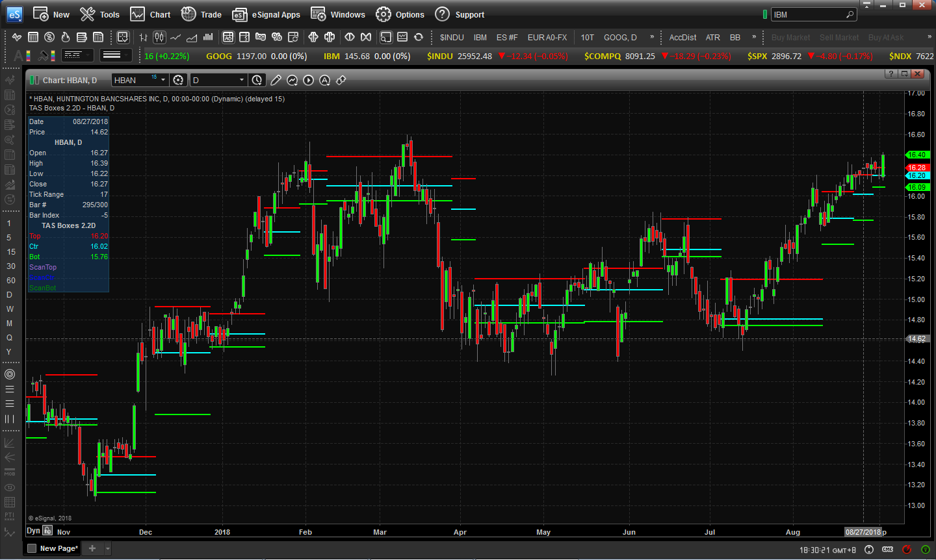Image resolution: width=936 pixels, height=560 pixels.
Task: Click the 10T toolbar shortcut
Action: 588,37
